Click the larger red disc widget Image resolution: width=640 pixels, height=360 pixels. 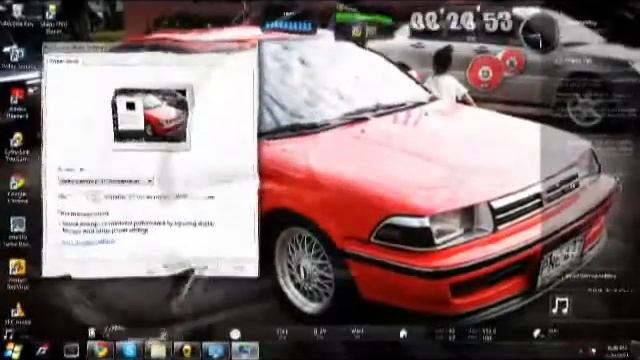pyautogui.click(x=485, y=72)
